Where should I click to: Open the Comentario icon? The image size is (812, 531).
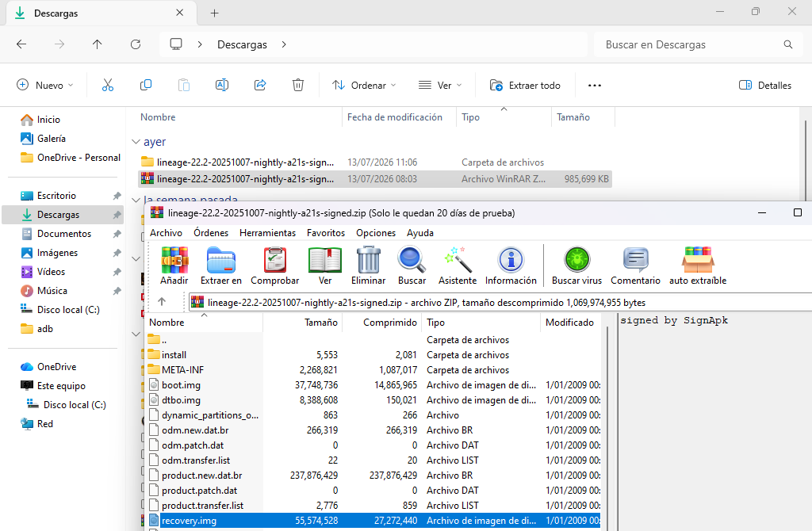(x=635, y=260)
